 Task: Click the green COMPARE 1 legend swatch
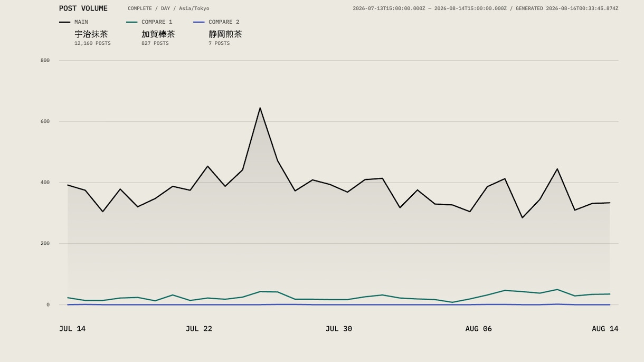[131, 22]
